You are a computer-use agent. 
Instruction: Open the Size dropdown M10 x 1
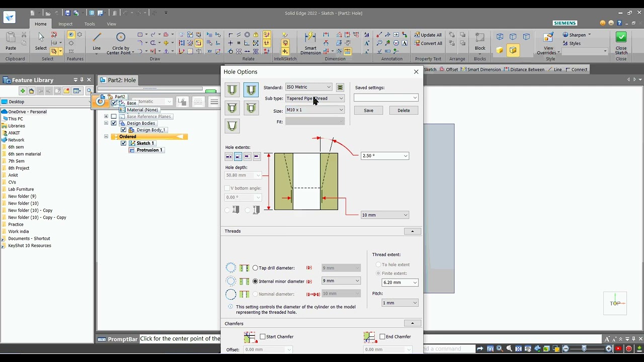(x=315, y=110)
